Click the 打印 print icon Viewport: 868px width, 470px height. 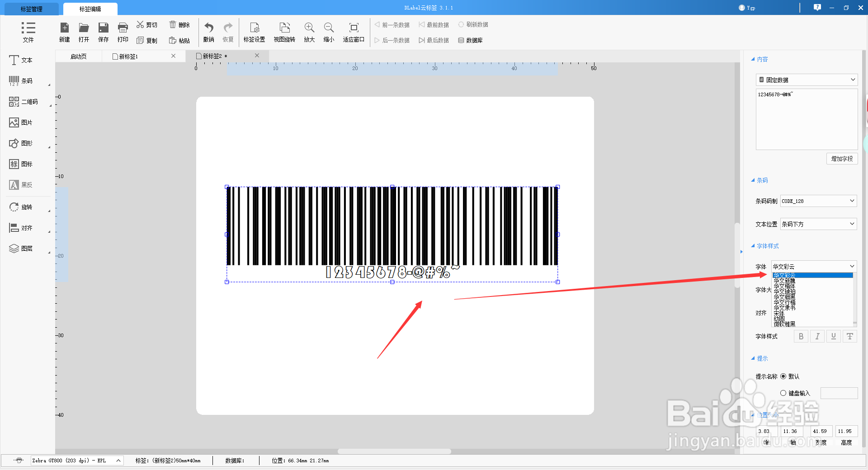coord(123,32)
